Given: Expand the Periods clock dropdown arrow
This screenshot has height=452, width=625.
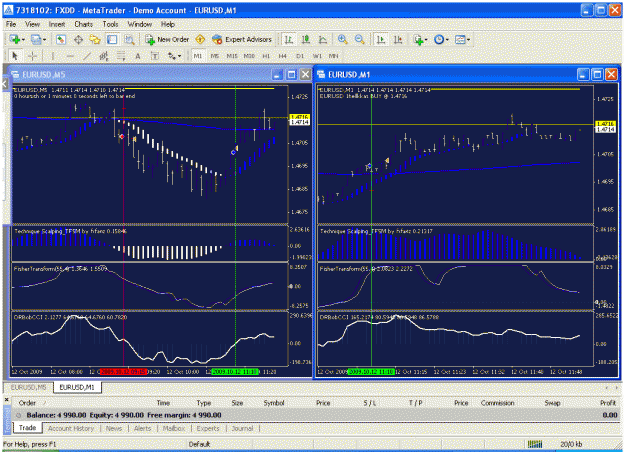Looking at the screenshot, I should [447, 40].
